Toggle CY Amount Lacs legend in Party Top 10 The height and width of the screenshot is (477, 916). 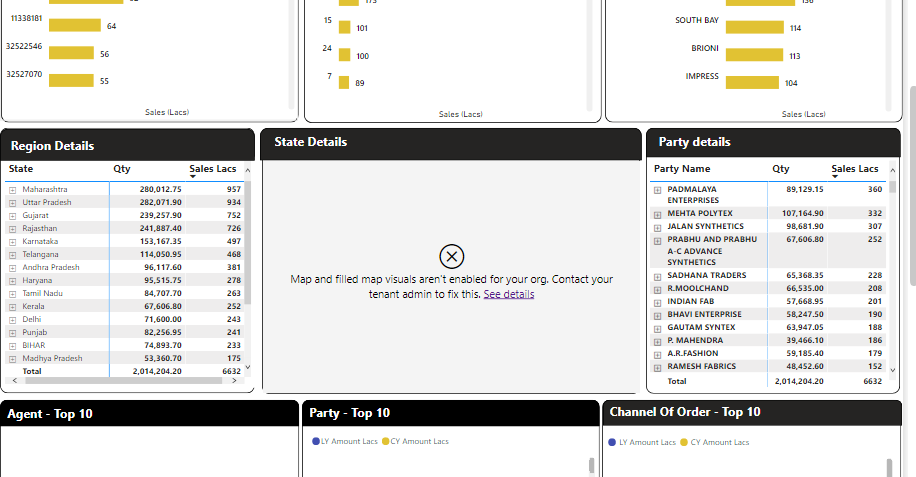(415, 441)
